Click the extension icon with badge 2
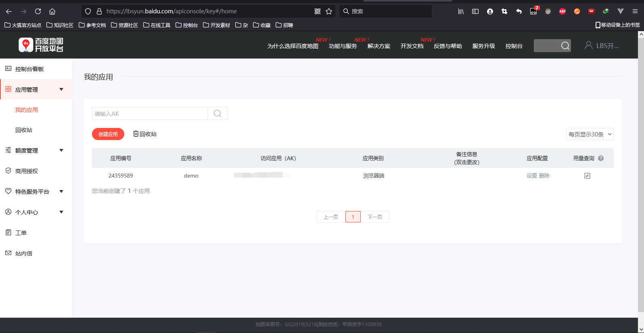 (534, 11)
